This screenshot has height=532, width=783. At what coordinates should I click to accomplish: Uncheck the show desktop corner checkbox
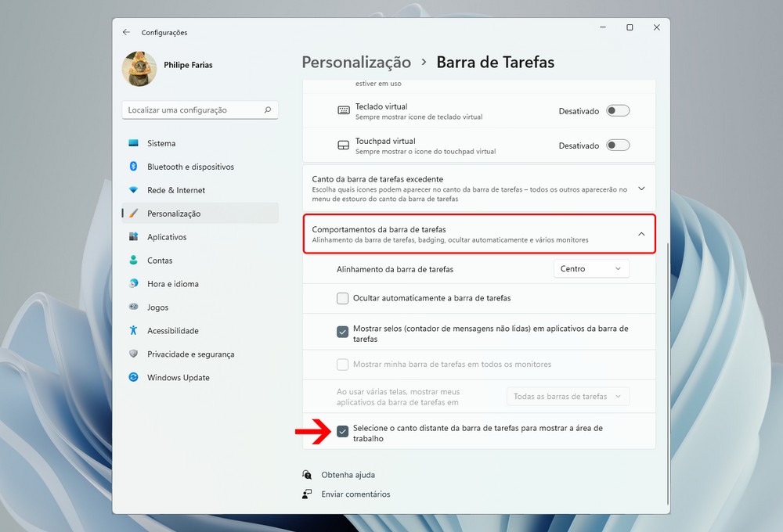(x=342, y=432)
